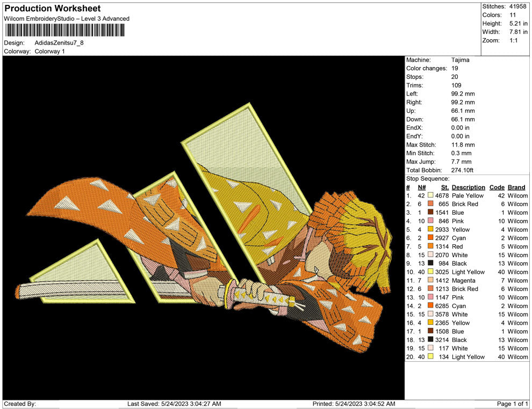Click the Trims value '109'
The height and width of the screenshot is (409, 532).
click(x=456, y=85)
